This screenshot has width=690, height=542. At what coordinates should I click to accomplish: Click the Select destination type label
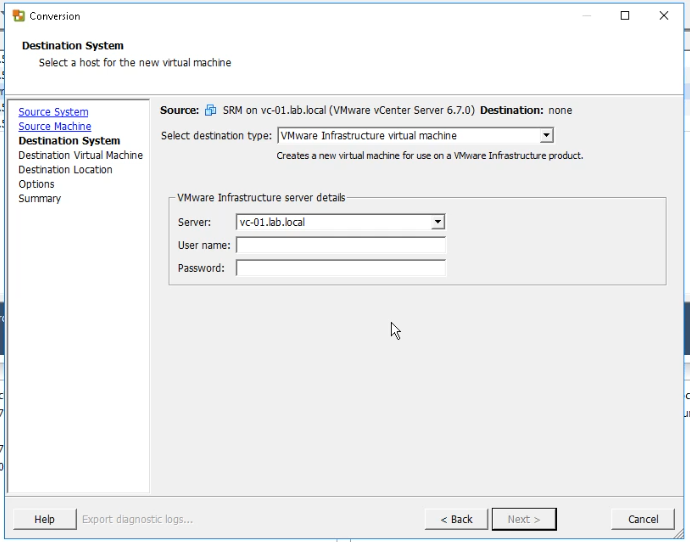216,136
